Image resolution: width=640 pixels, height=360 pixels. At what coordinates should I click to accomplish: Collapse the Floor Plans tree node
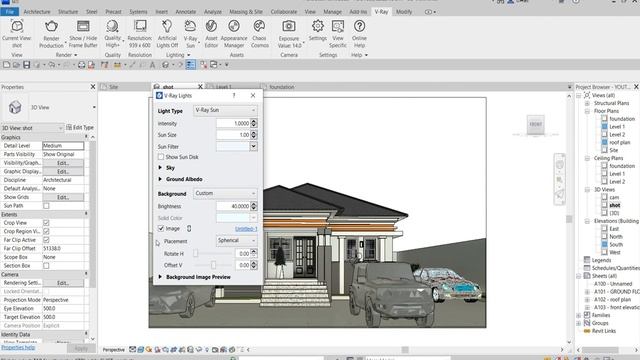coord(587,111)
